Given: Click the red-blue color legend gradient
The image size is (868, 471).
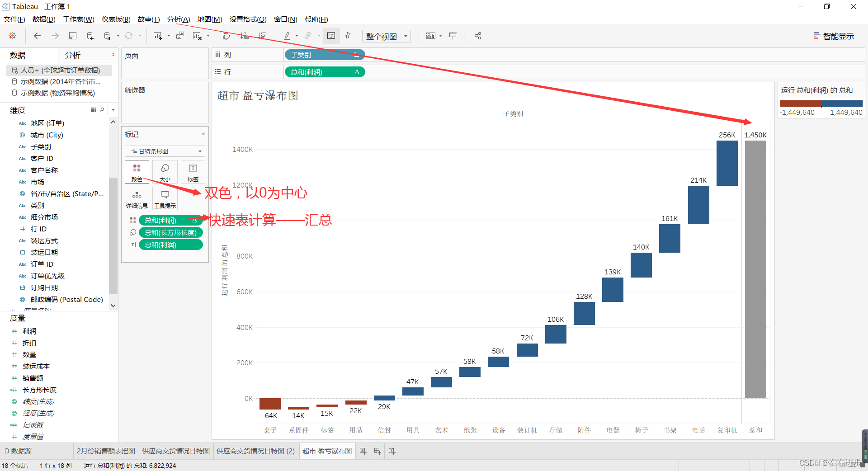Looking at the screenshot, I should 821,104.
